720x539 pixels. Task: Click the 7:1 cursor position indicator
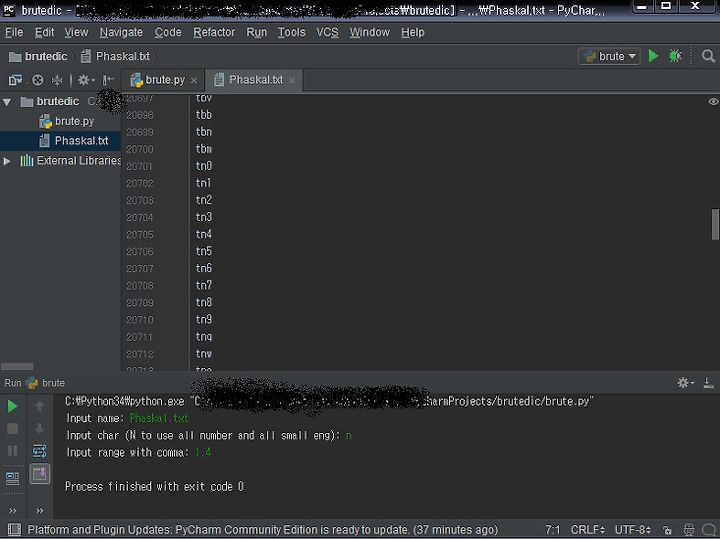coord(553,530)
